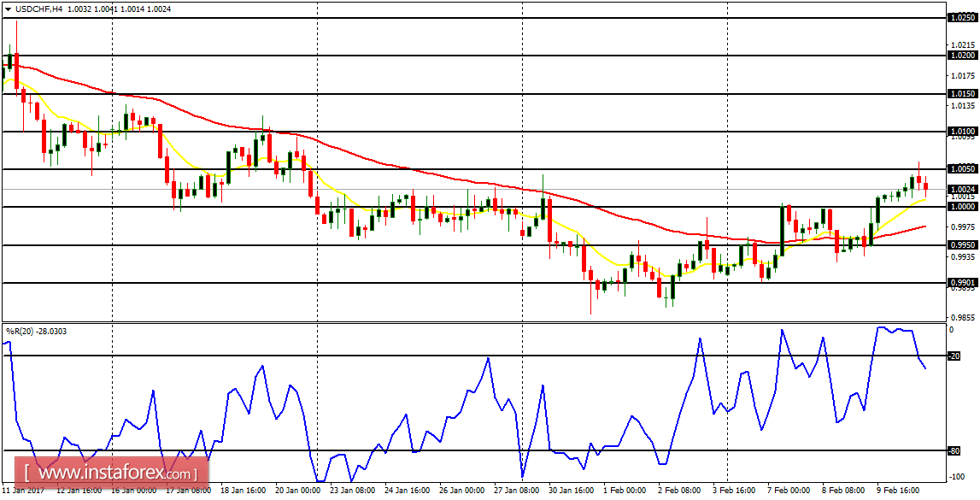Click the 12 Jan 16:00 time label
Image resolution: width=980 pixels, height=500 pixels.
[x=78, y=491]
